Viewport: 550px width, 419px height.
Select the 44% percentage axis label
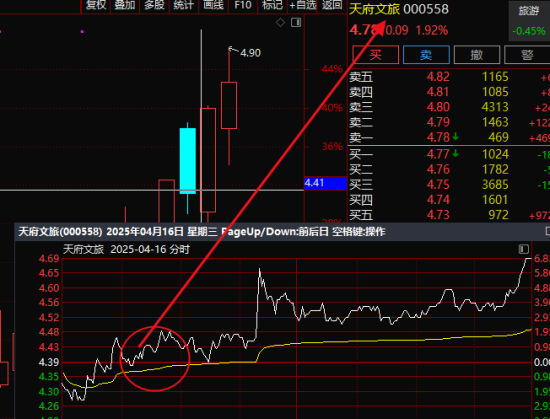tap(332, 69)
